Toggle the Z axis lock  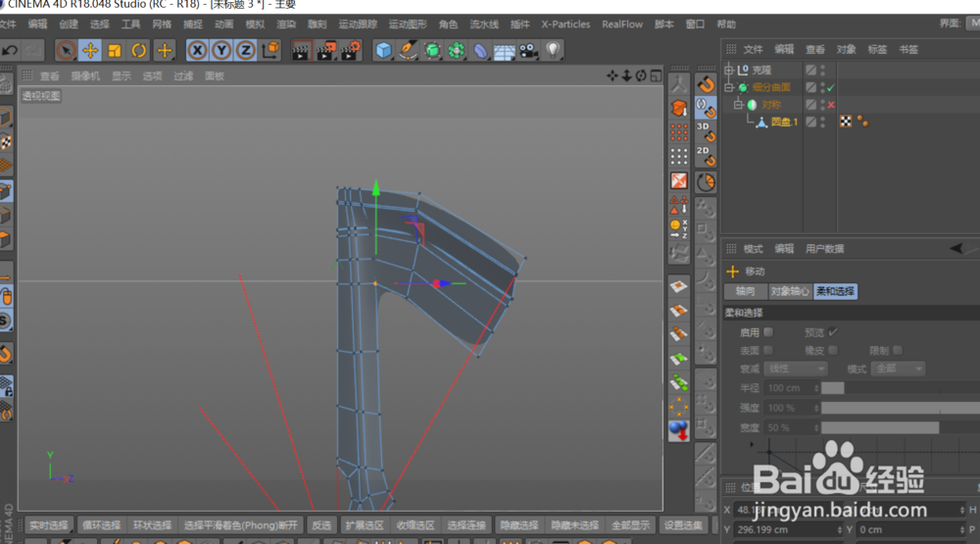click(246, 51)
